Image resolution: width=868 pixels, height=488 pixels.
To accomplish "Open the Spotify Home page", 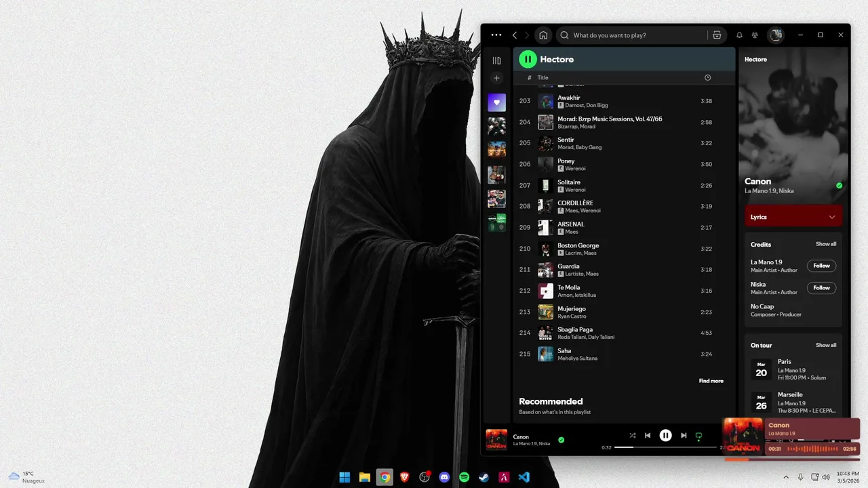I will click(x=543, y=35).
